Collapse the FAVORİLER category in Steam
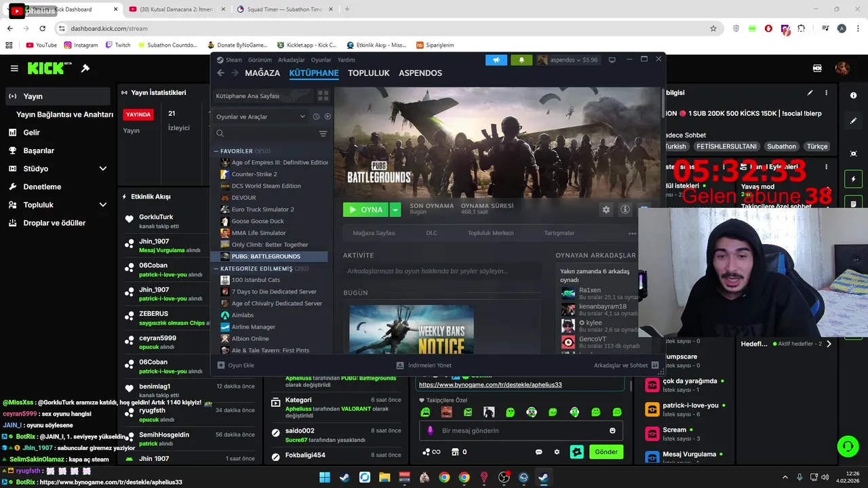868x488 pixels. tap(216, 151)
